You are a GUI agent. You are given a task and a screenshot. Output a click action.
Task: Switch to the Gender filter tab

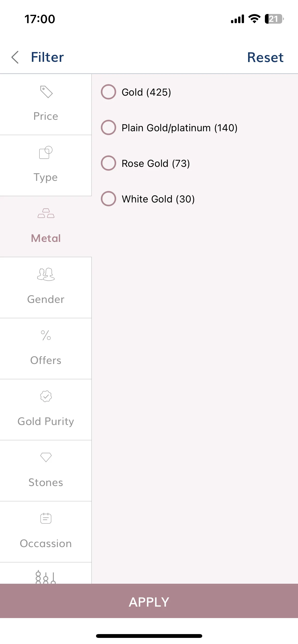pyautogui.click(x=46, y=287)
